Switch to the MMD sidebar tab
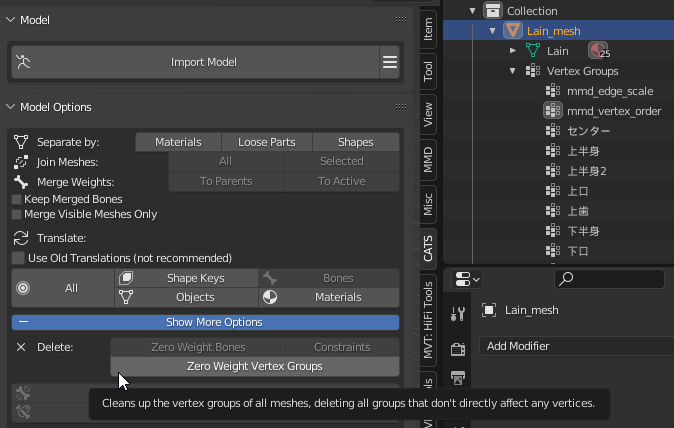 click(x=428, y=159)
